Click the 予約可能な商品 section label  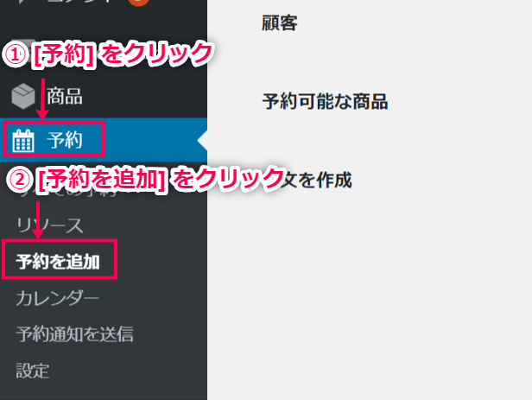coord(325,101)
